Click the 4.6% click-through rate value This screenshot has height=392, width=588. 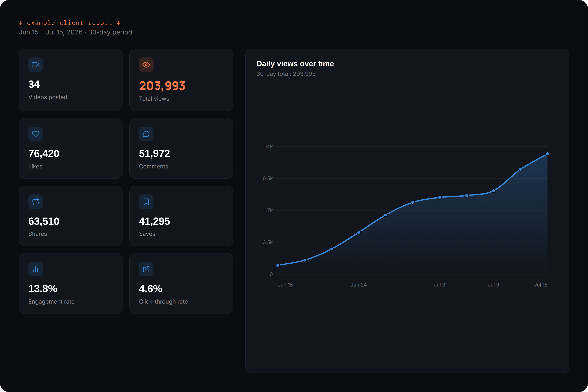pyautogui.click(x=150, y=289)
